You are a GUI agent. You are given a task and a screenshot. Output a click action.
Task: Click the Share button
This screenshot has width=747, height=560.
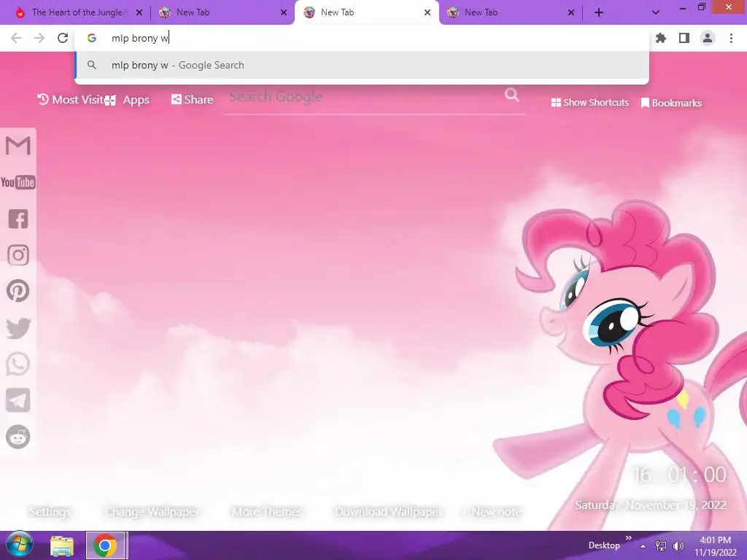193,99
